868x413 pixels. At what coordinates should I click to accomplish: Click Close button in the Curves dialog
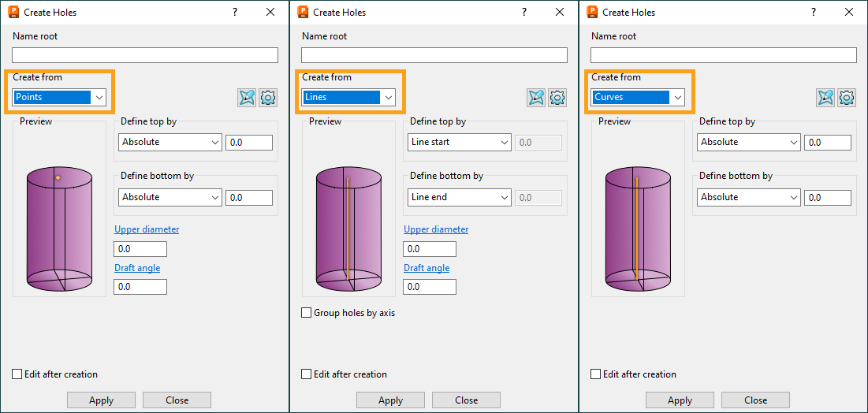(x=755, y=400)
